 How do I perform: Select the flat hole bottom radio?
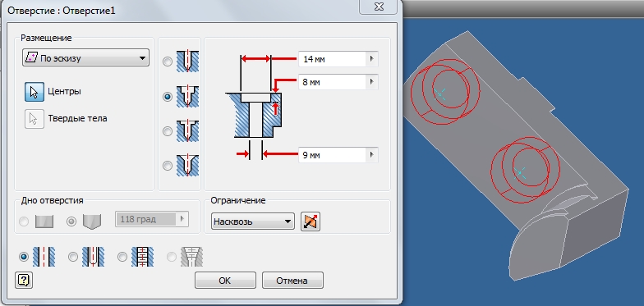[x=24, y=222]
